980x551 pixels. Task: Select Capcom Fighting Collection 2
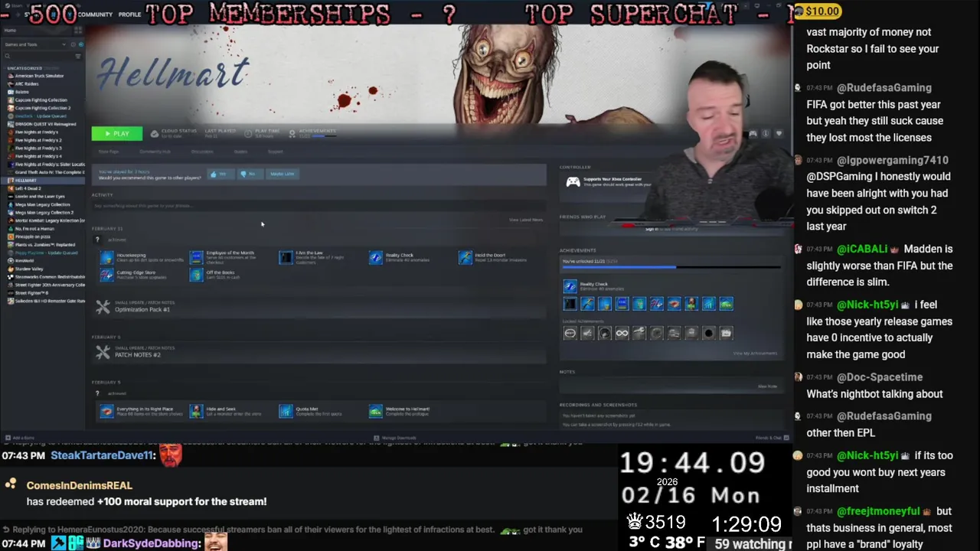[43, 108]
